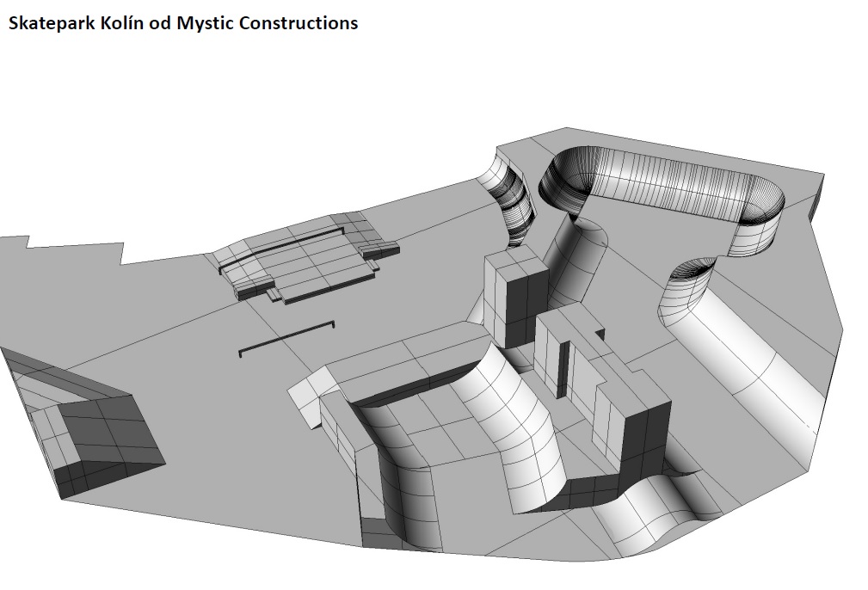This screenshot has width=868, height=590.
Task: Click the skatepark 3D model rendering
Action: (422, 344)
